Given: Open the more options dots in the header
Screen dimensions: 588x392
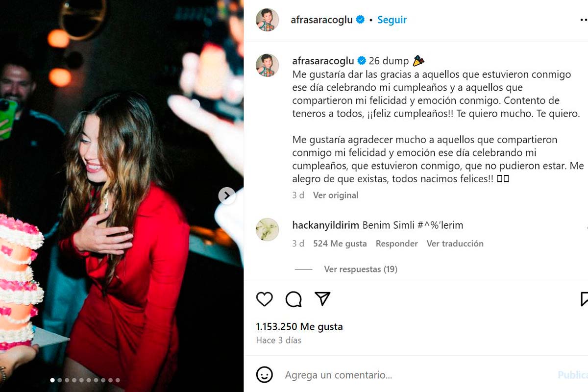Looking at the screenshot, I should (583, 20).
